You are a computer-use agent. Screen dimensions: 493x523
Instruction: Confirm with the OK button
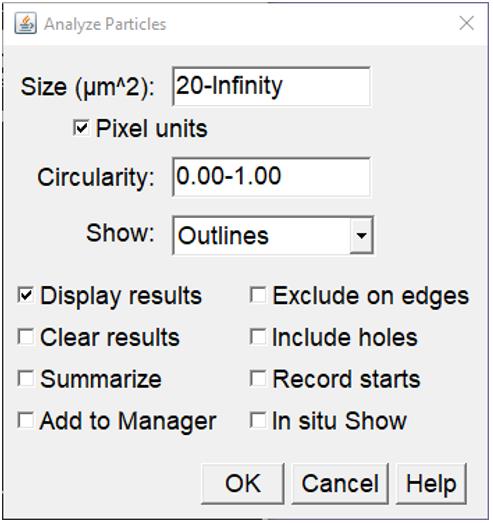point(243,483)
